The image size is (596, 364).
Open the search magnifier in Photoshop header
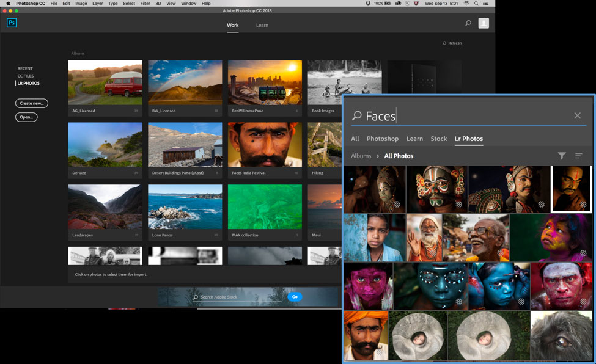(x=468, y=23)
